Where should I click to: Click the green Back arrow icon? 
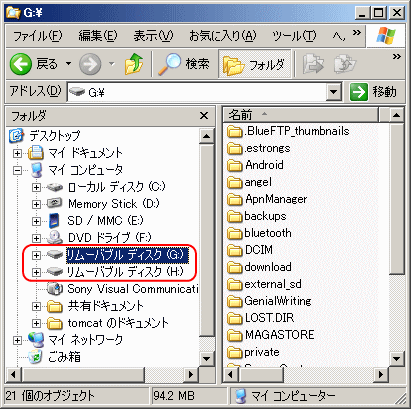21,64
